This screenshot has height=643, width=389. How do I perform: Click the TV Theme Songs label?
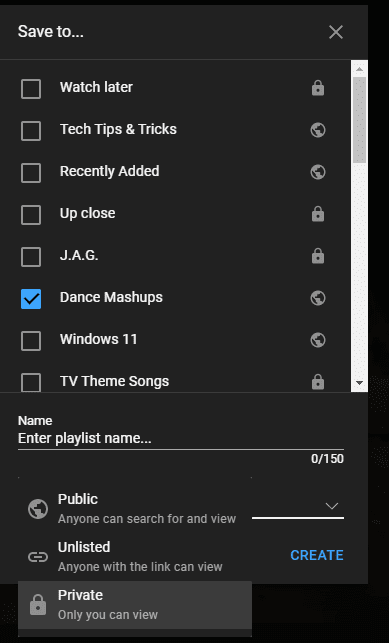click(x=114, y=381)
